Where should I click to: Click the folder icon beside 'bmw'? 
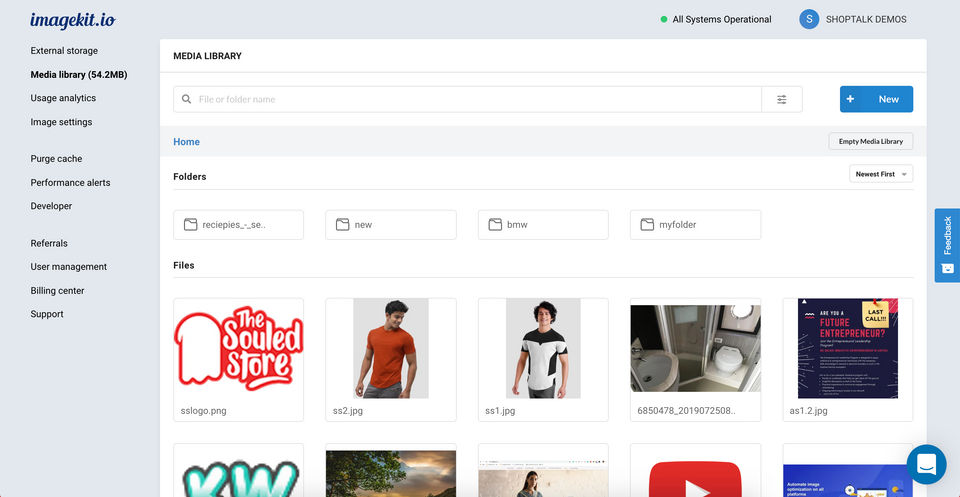[495, 225]
